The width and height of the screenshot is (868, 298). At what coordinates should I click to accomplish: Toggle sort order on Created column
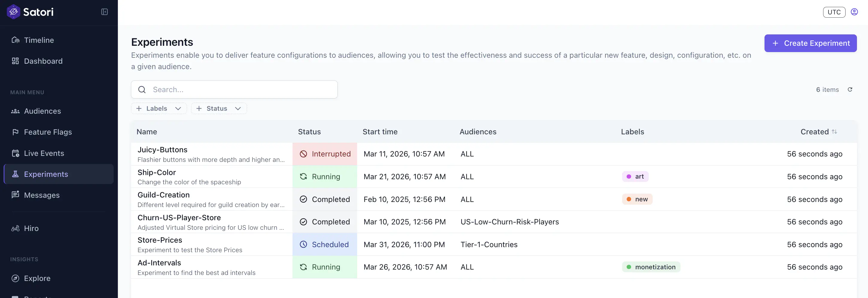click(834, 132)
